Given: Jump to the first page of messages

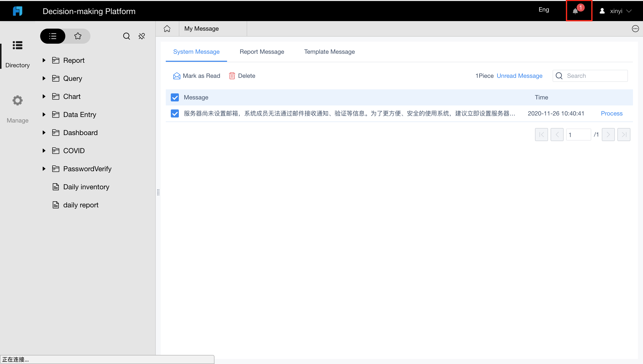Looking at the screenshot, I should [542, 135].
